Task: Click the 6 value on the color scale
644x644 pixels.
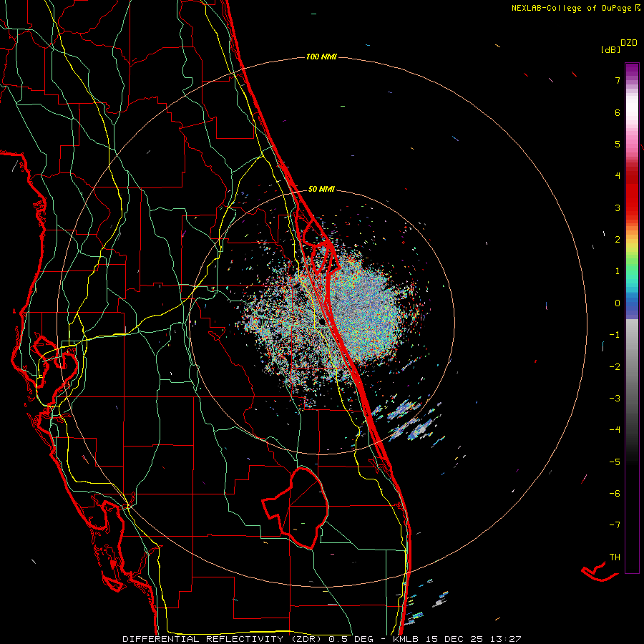Action: 618,112
